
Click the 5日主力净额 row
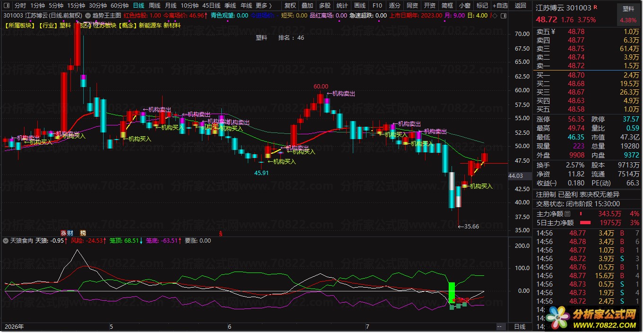click(x=588, y=223)
